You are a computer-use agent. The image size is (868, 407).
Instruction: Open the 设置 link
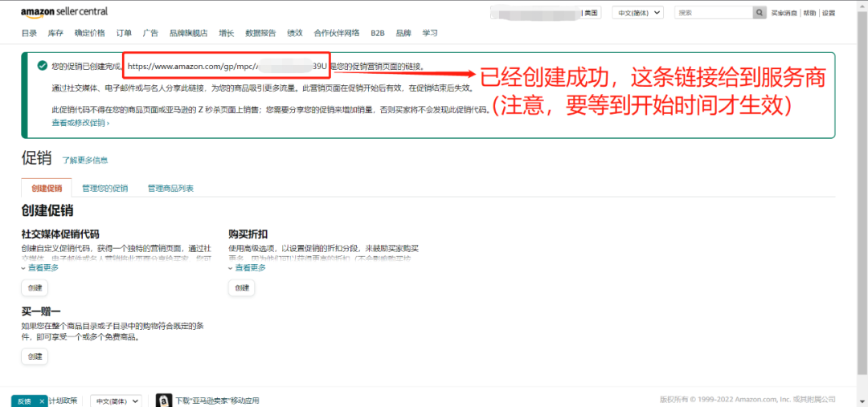(829, 13)
